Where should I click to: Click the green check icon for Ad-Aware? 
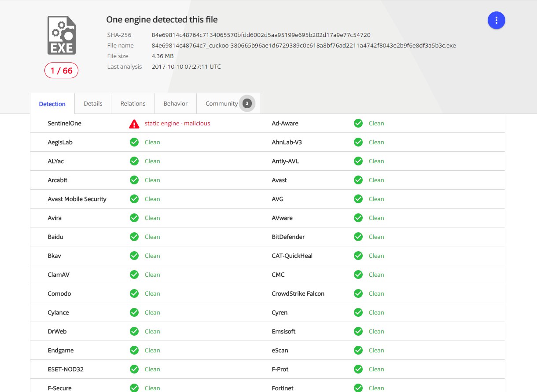358,123
